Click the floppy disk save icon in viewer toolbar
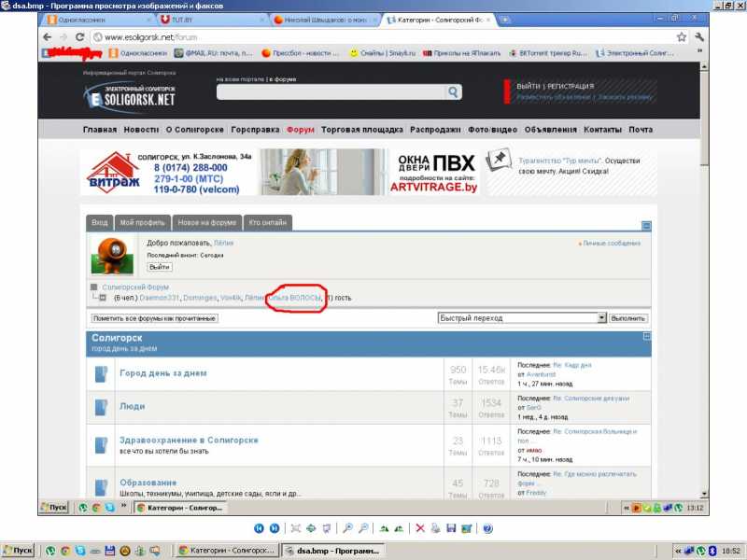 click(x=451, y=528)
